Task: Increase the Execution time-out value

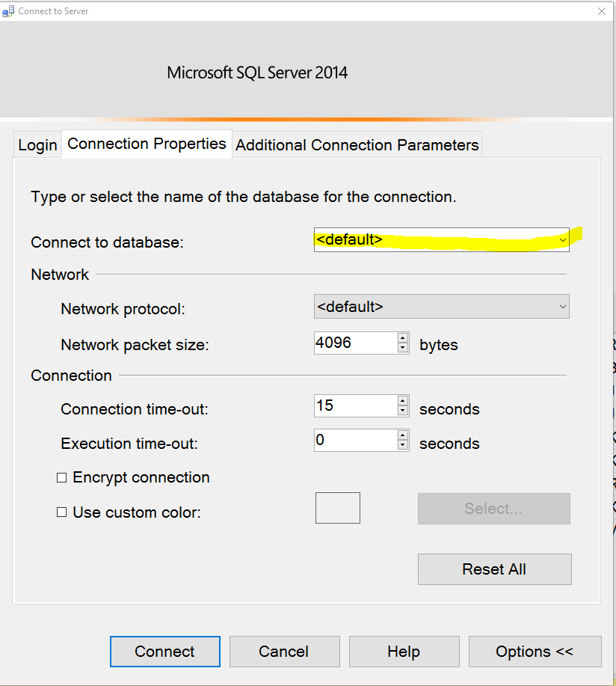Action: click(x=403, y=435)
